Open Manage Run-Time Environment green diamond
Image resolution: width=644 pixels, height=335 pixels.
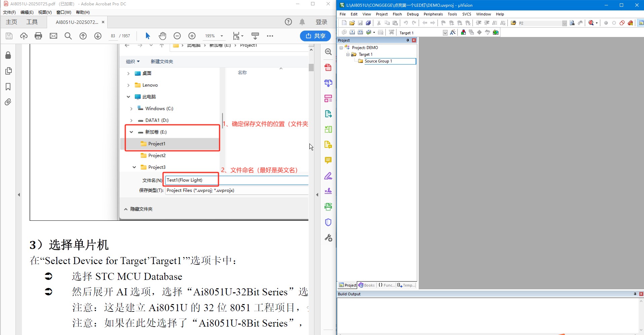[x=480, y=32]
